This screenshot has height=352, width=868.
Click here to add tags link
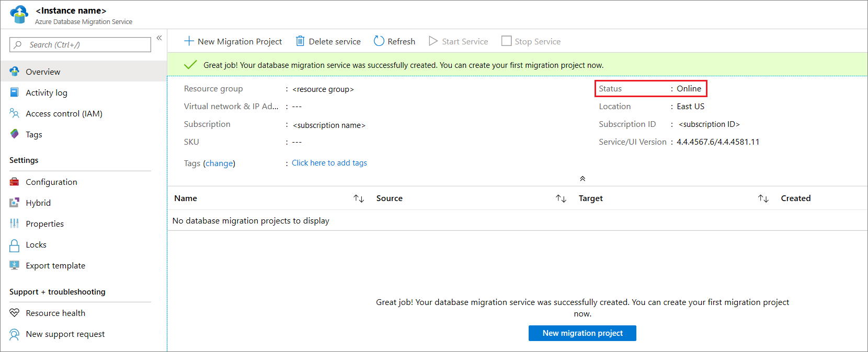pyautogui.click(x=329, y=163)
